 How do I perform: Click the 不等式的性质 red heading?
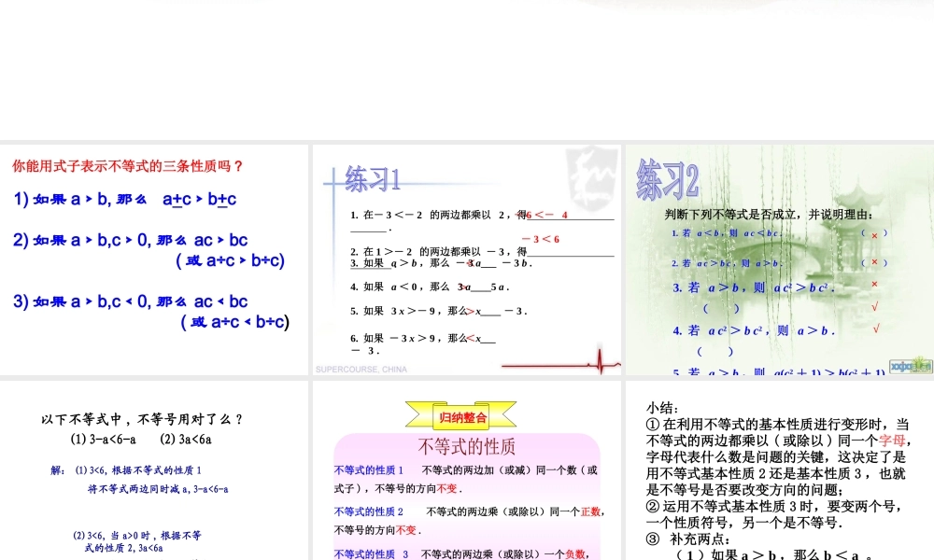point(466,446)
